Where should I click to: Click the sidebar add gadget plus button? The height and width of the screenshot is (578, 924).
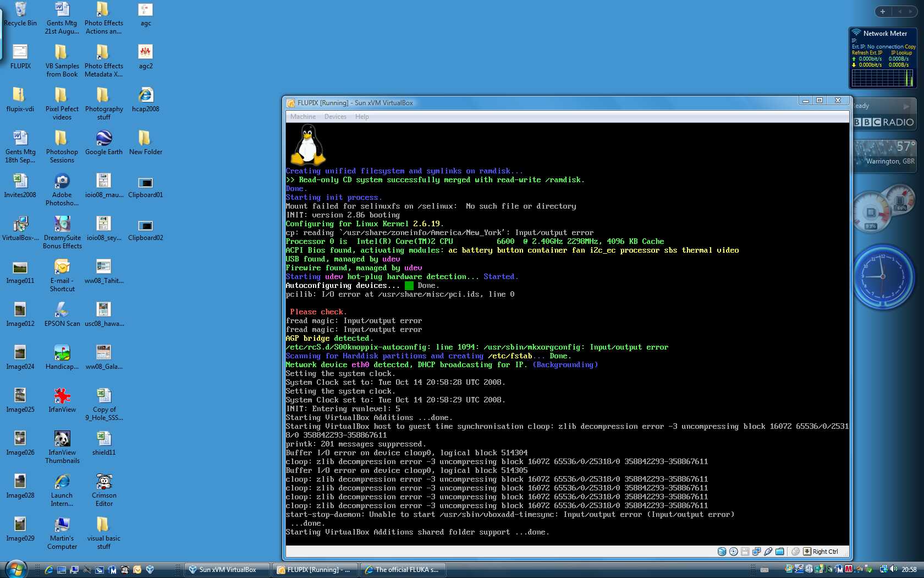coord(883,12)
